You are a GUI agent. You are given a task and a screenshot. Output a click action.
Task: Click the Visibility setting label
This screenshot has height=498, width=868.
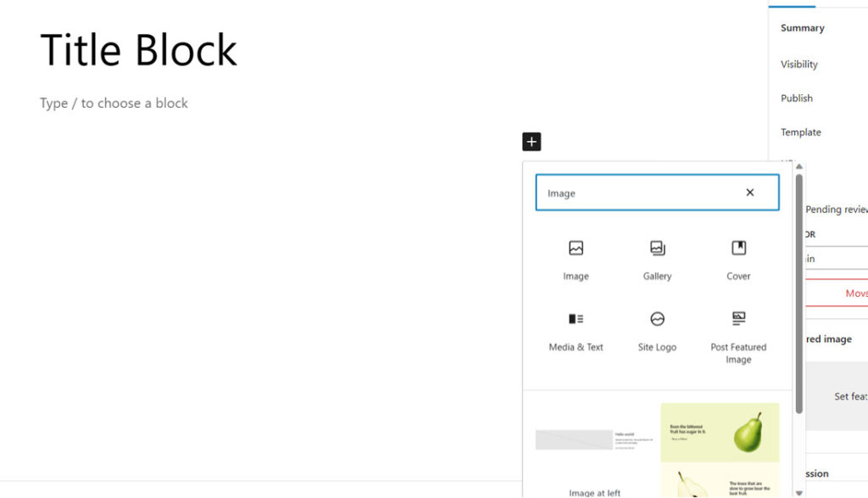point(798,64)
